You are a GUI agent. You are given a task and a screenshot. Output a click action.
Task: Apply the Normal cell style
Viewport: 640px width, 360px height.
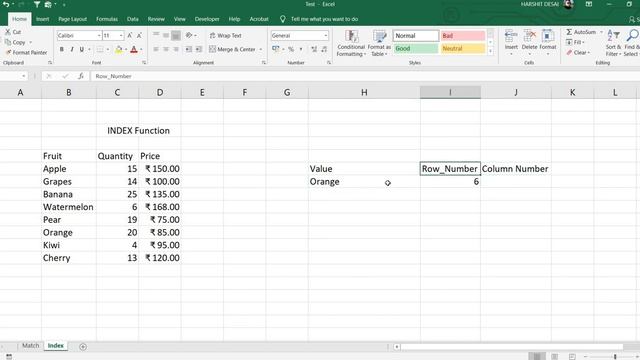416,36
